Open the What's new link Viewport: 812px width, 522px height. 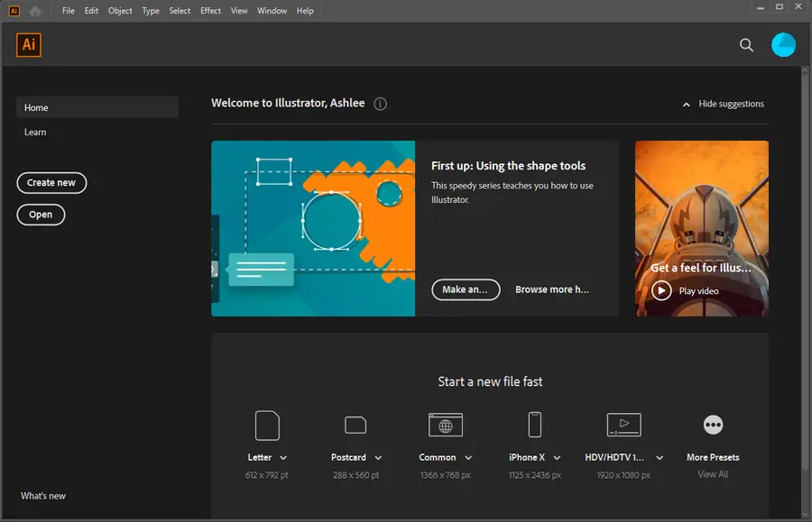[43, 496]
